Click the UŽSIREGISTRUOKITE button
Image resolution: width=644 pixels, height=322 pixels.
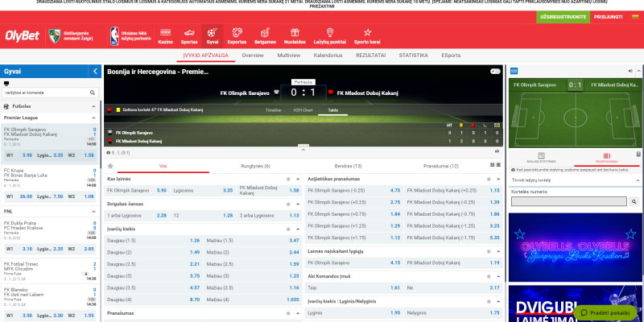(563, 17)
